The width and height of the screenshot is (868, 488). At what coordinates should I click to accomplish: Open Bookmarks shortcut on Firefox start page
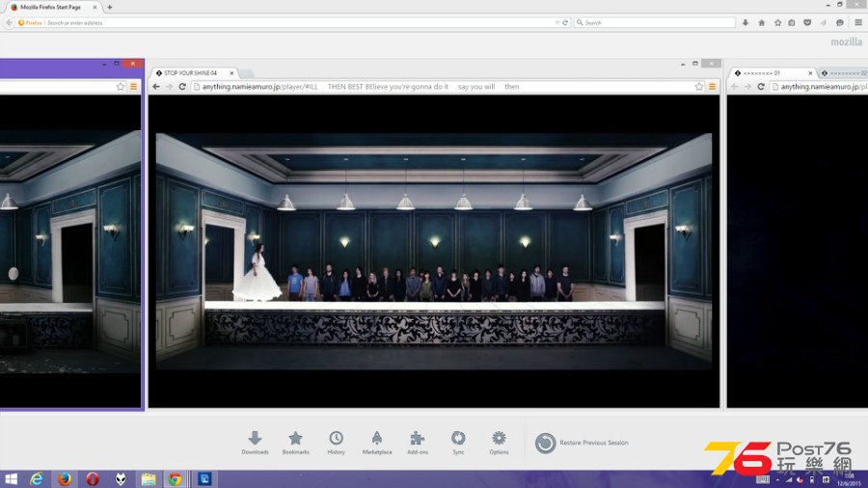point(296,443)
